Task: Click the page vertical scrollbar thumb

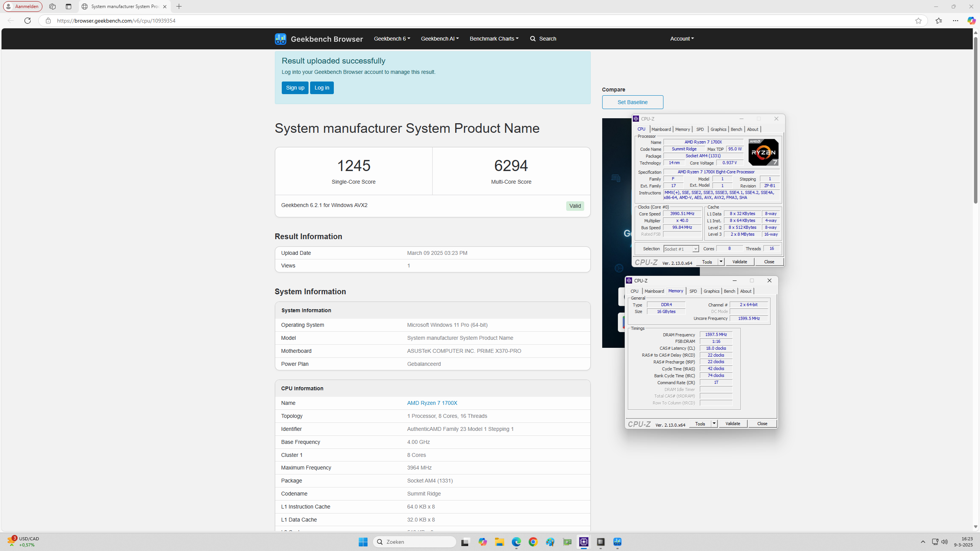Action: [x=975, y=119]
